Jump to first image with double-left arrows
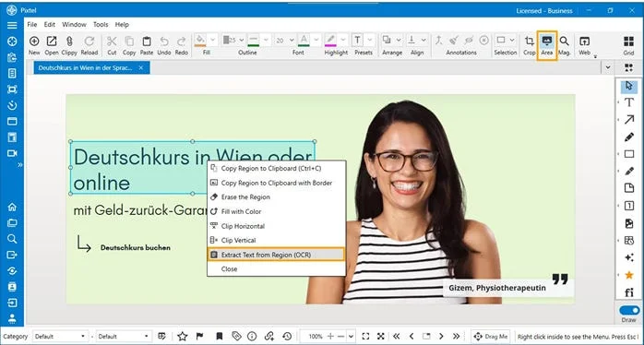 (x=397, y=337)
